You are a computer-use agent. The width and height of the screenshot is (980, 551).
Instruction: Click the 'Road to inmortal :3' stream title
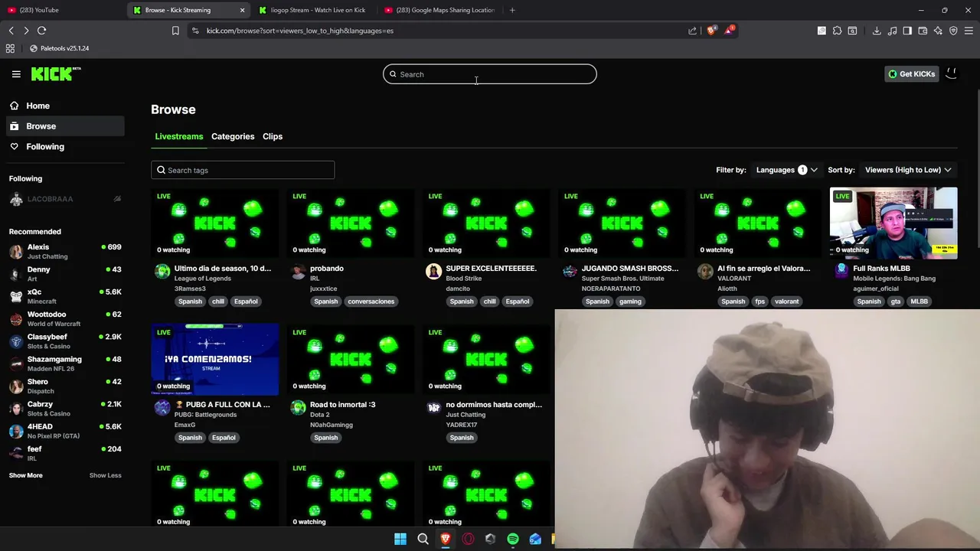[342, 404]
